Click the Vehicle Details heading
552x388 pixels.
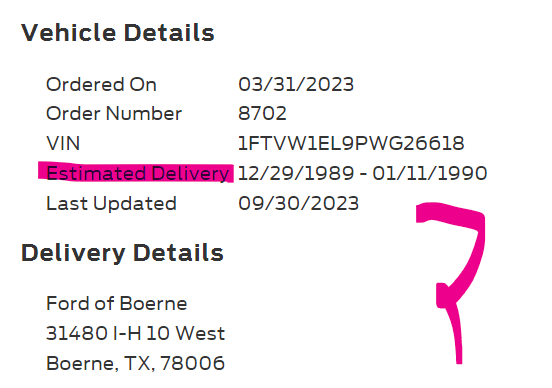click(x=118, y=33)
